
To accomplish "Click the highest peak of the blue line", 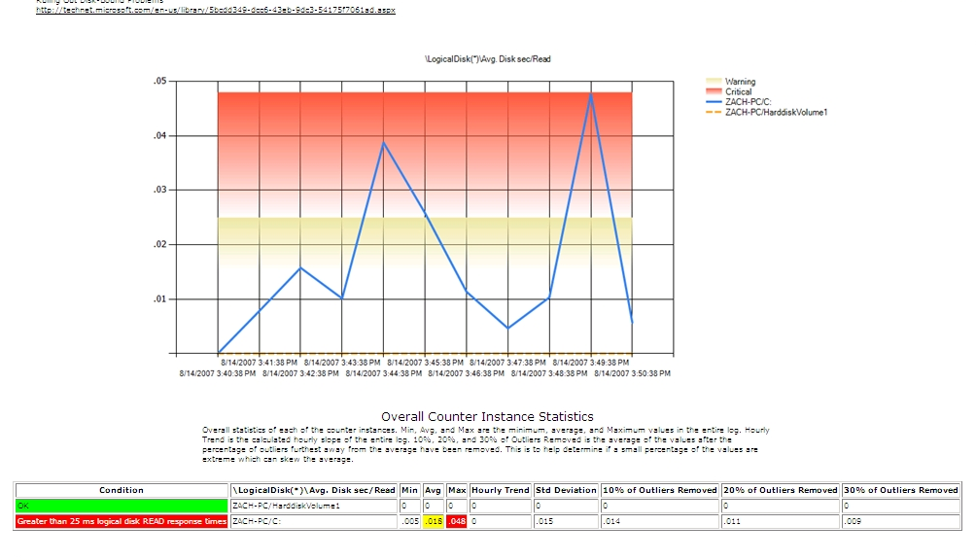I will (590, 93).
